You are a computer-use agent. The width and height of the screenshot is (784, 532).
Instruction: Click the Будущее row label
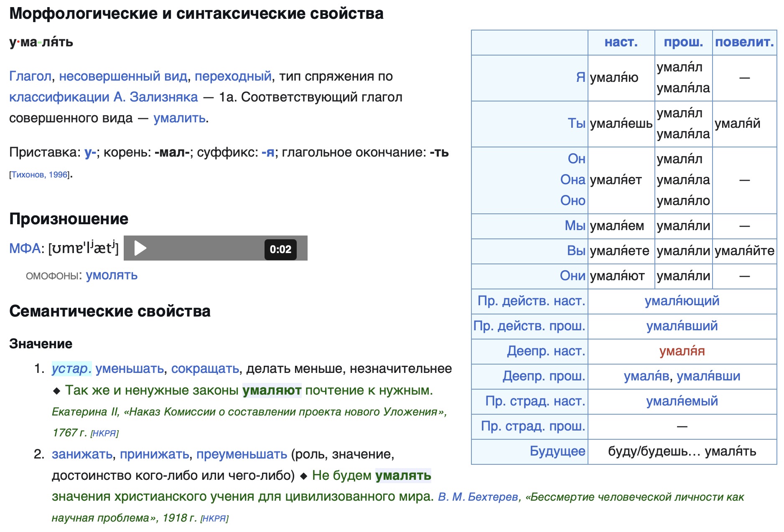(557, 451)
